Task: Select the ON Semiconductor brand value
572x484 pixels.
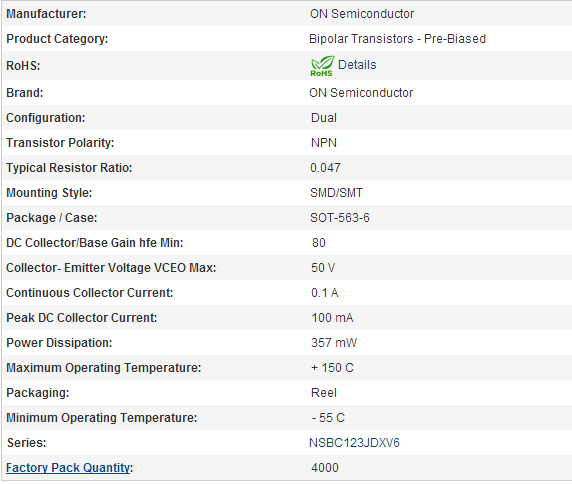Action: click(x=361, y=93)
